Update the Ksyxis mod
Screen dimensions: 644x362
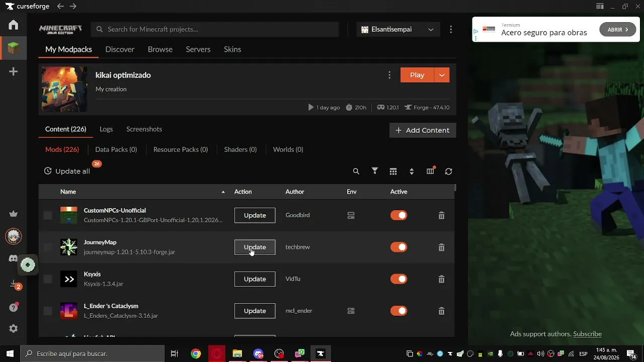tap(255, 279)
